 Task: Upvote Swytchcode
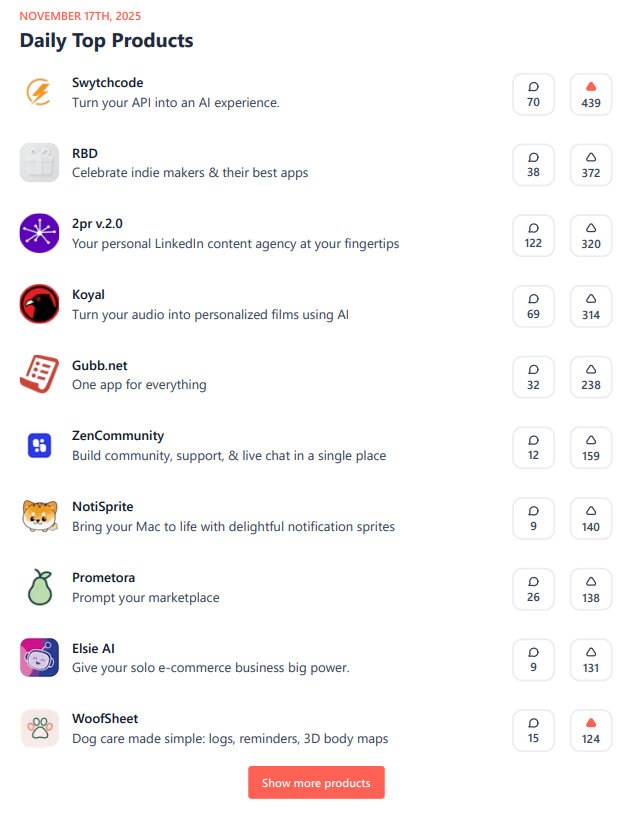(591, 94)
